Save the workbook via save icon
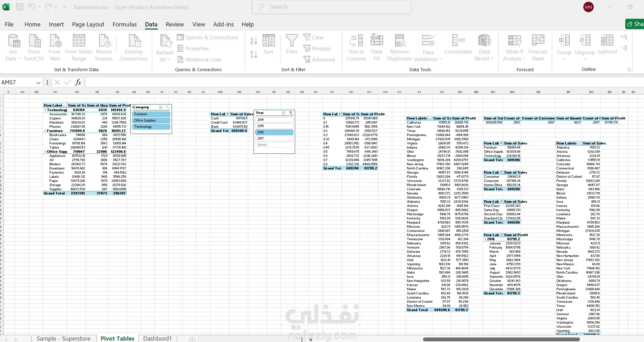 tap(20, 7)
